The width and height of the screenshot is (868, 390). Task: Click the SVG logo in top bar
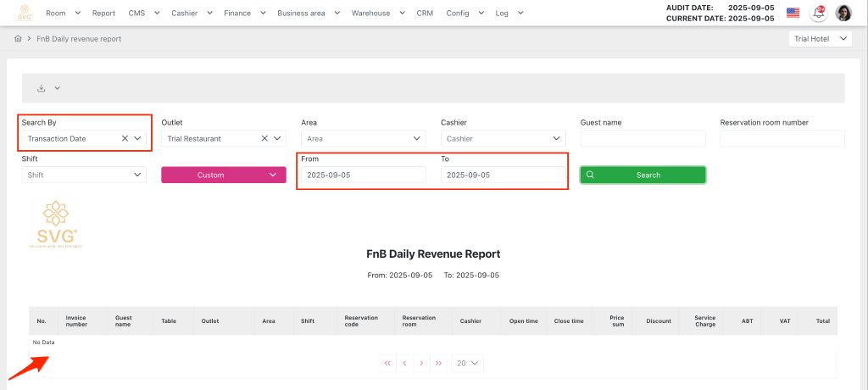pos(24,13)
